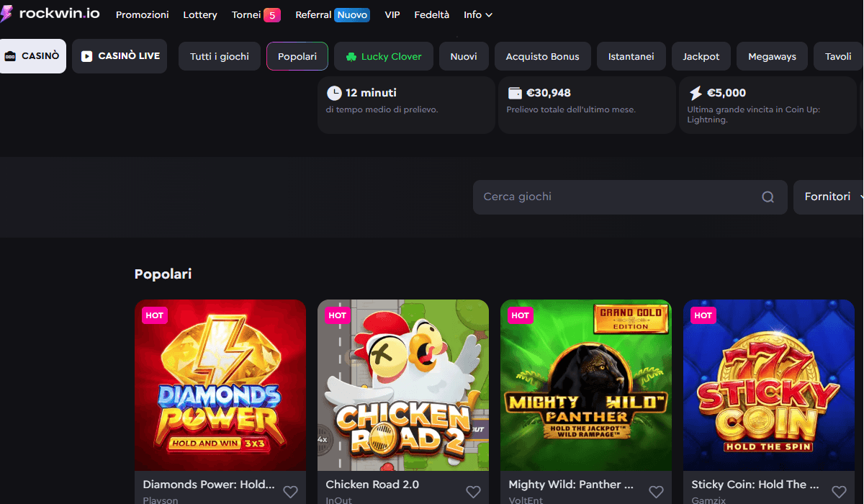Image resolution: width=864 pixels, height=504 pixels.
Task: Switch to Tutti i giochi tab
Action: (220, 57)
